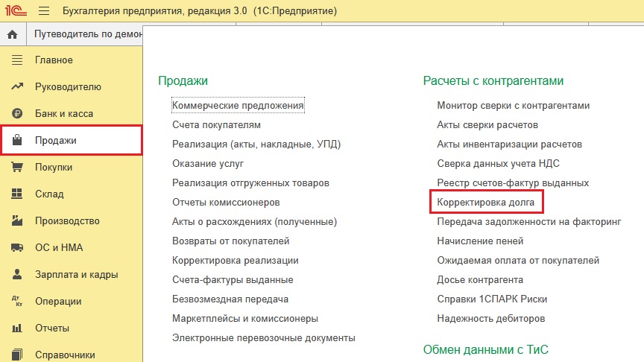Open Отчеты комиссионеров
644x362 pixels.
coord(226,203)
